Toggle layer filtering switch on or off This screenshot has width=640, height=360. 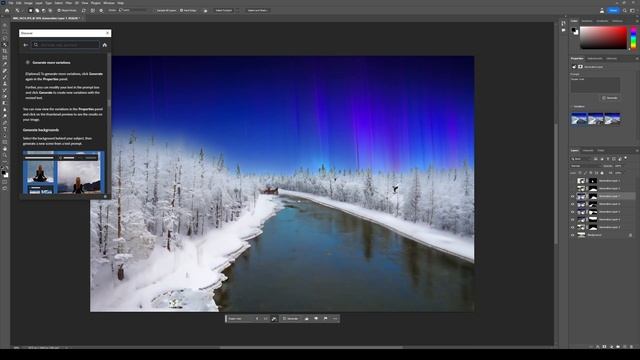pos(626,158)
